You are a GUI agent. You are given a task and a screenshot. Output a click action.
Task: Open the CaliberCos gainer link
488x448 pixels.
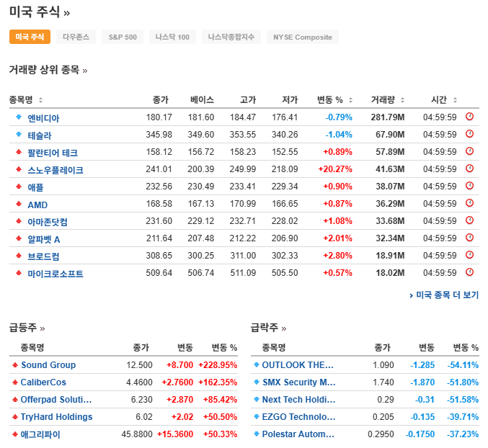(x=43, y=382)
